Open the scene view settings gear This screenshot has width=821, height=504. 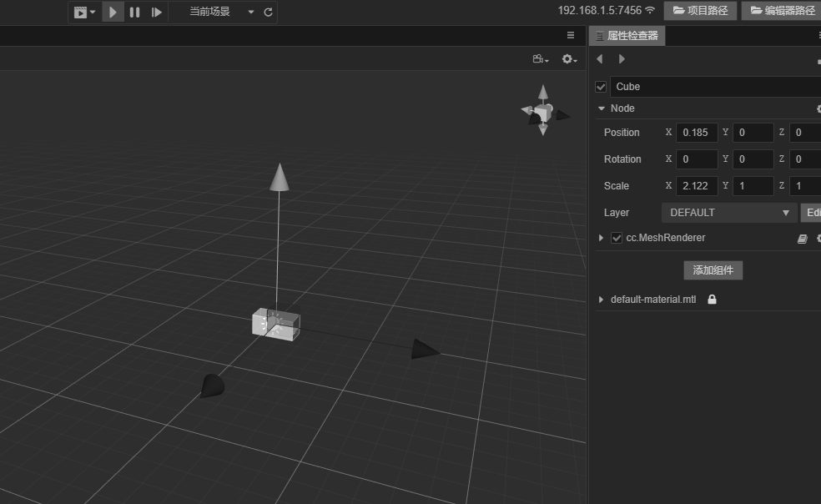[570, 59]
